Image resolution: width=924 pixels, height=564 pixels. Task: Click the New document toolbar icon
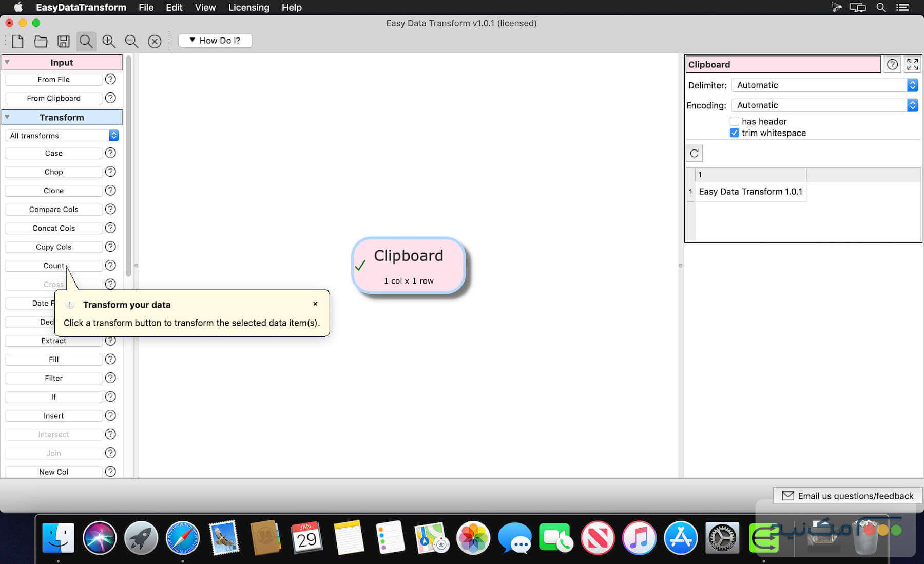coord(17,41)
